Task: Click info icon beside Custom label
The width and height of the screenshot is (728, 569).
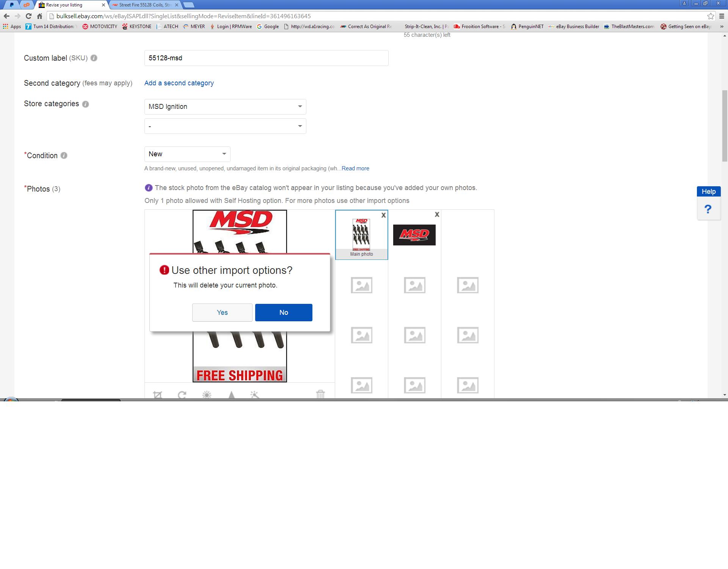Action: tap(94, 58)
